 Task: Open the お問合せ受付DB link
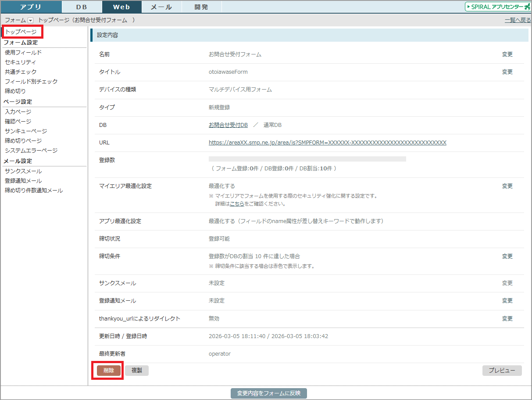pyautogui.click(x=228, y=125)
